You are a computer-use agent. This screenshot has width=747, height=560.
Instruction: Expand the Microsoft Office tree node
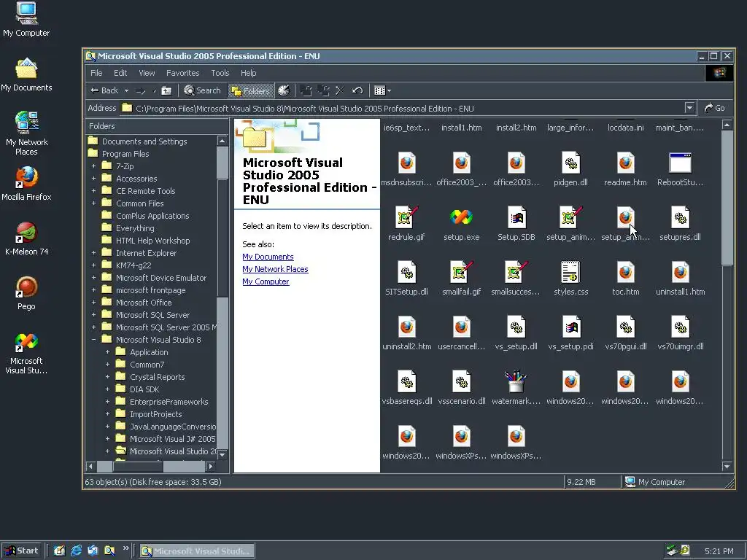[93, 303]
